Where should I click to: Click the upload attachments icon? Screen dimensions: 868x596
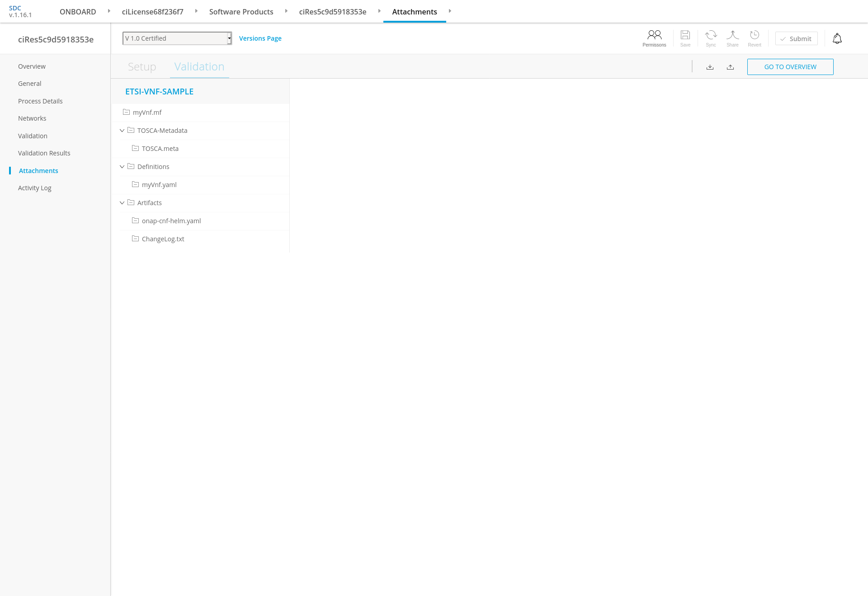tap(730, 67)
